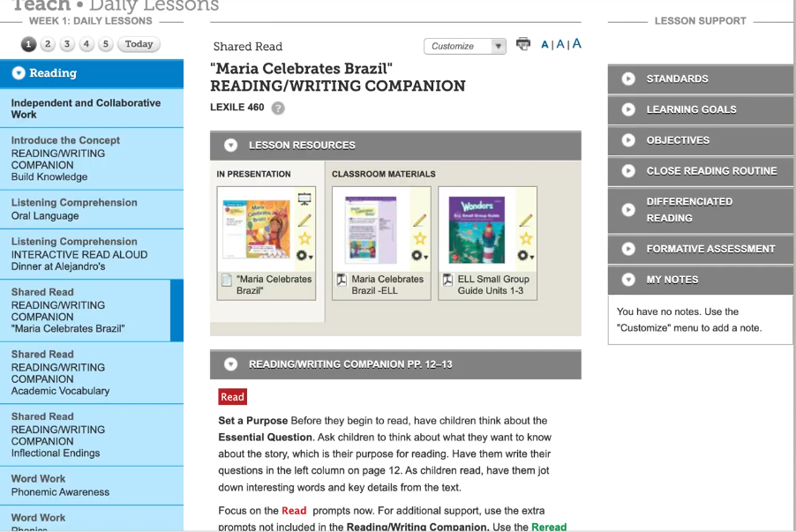The height and width of the screenshot is (532, 796).
Task: Click the print icon near Customize
Action: coord(522,44)
